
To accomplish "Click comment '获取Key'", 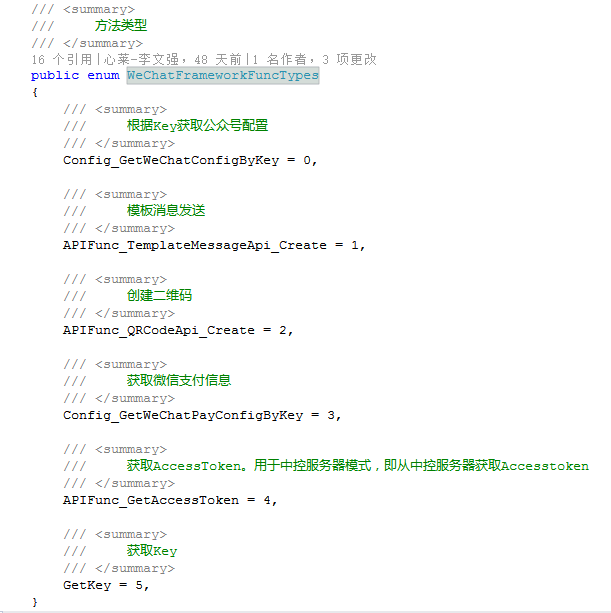I will pyautogui.click(x=152, y=551).
